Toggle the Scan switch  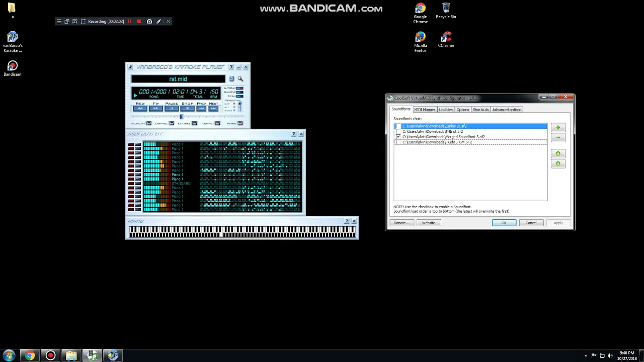pos(239,97)
